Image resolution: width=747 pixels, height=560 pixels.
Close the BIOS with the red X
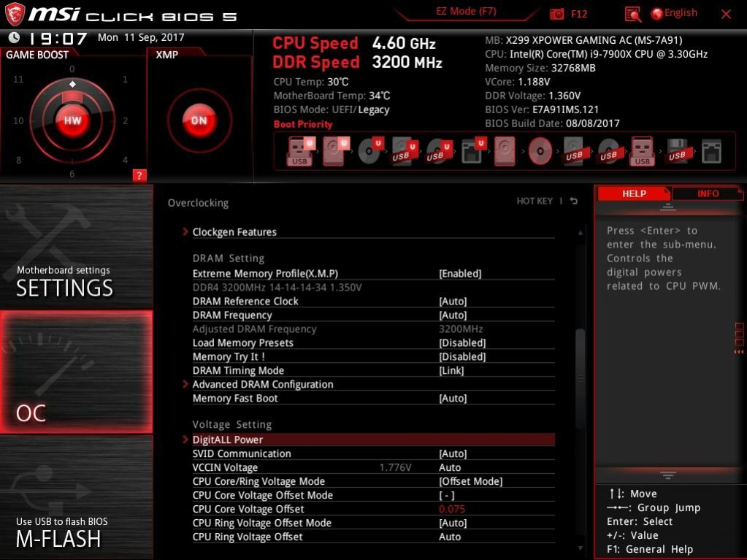[726, 15]
